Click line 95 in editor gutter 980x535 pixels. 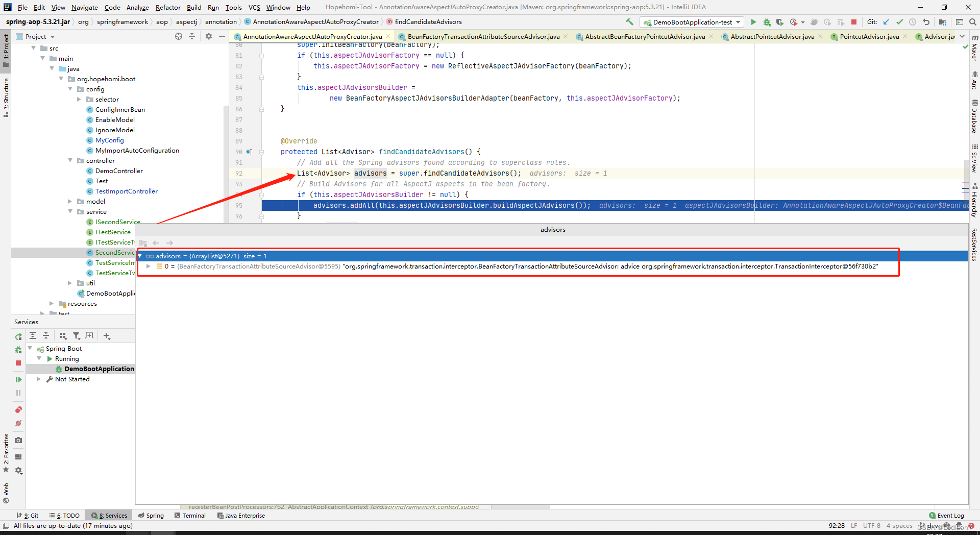239,205
